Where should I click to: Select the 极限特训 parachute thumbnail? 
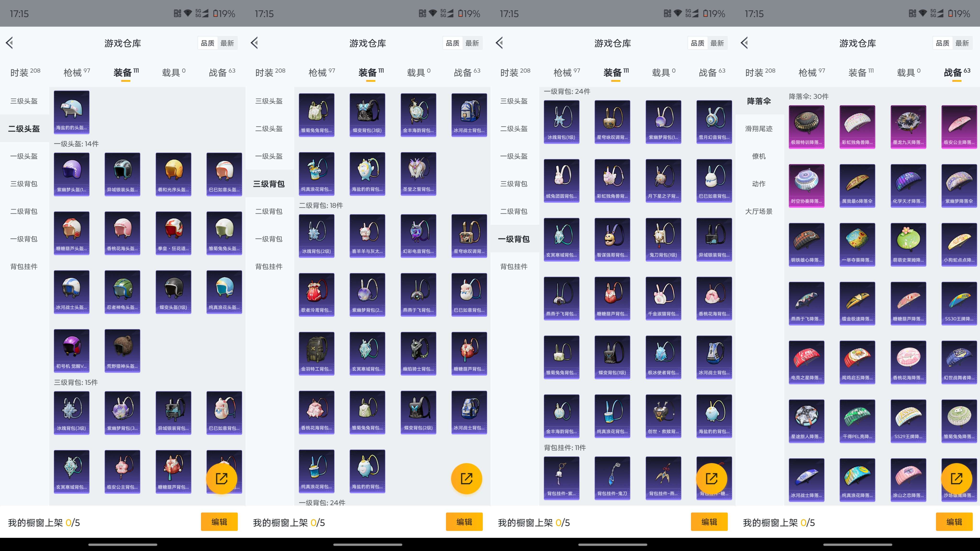pyautogui.click(x=807, y=127)
